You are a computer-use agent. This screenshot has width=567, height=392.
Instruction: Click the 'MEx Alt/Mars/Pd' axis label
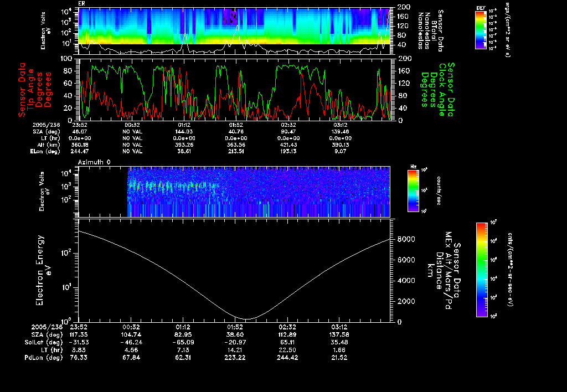pyautogui.click(x=448, y=271)
